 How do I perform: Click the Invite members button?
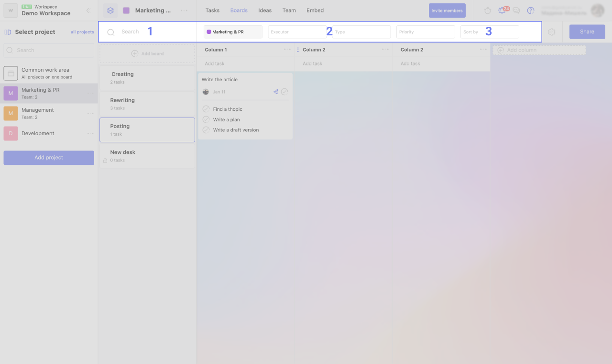point(447,11)
